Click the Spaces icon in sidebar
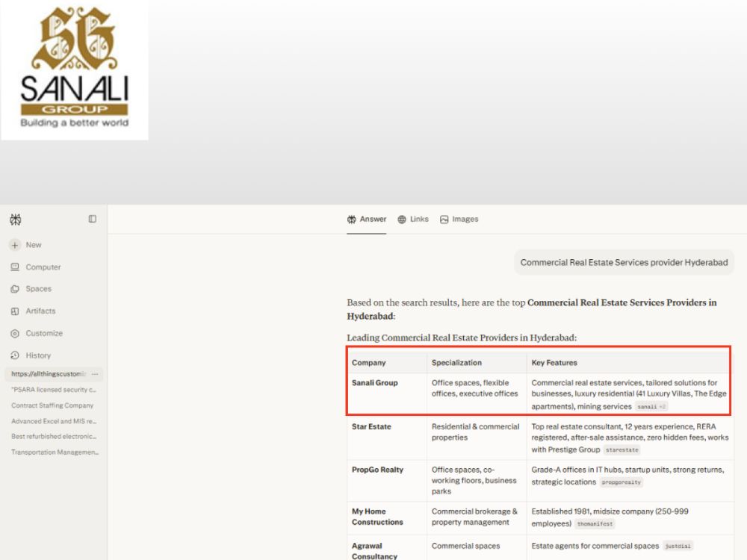Viewport: 747px width, 560px height. 15,289
